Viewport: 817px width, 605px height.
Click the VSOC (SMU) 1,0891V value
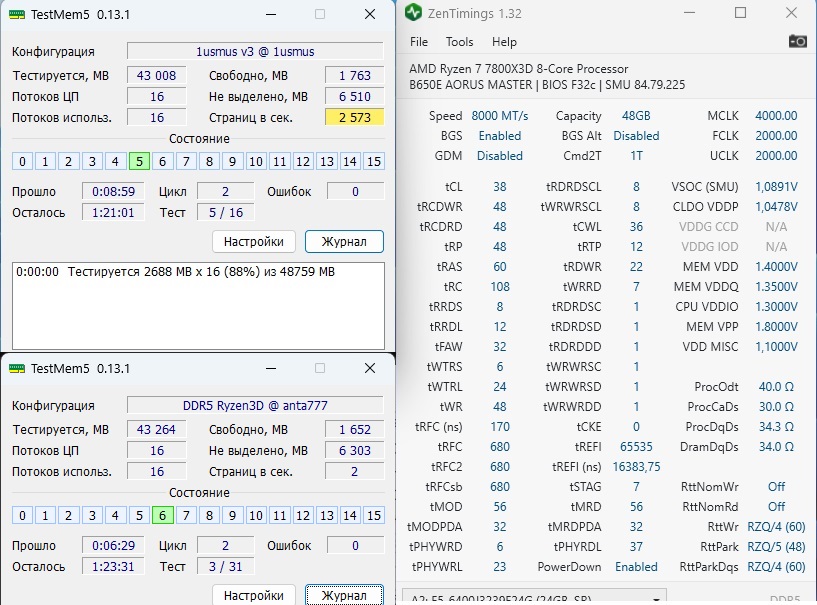click(x=776, y=187)
